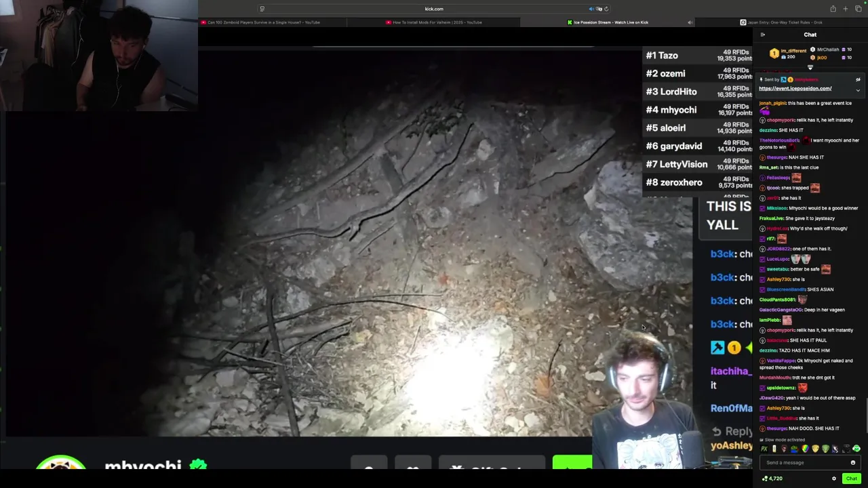This screenshot has height=488, width=868.
Task: Insert the tall yellow bar emote
Action: coord(774,449)
